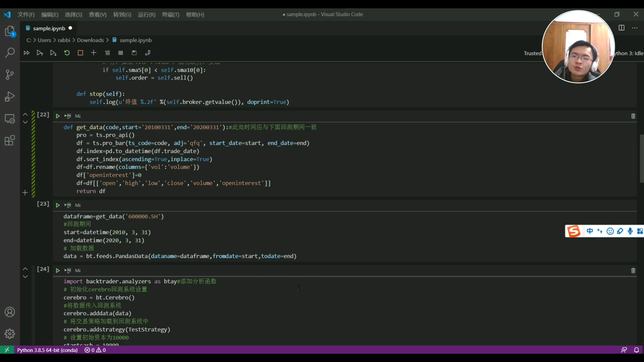Click the vertical scrollbar thumb
Viewport: 644px width, 362px height.
[x=641, y=158]
